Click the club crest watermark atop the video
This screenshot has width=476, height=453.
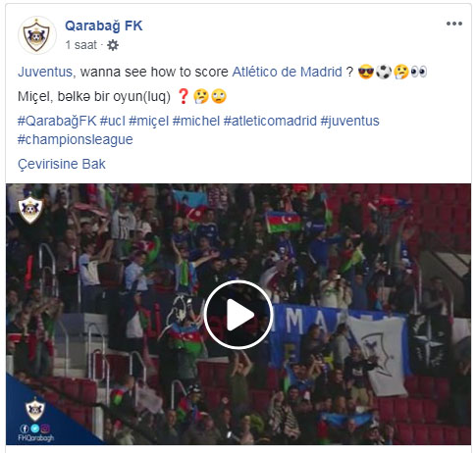pyautogui.click(x=30, y=210)
